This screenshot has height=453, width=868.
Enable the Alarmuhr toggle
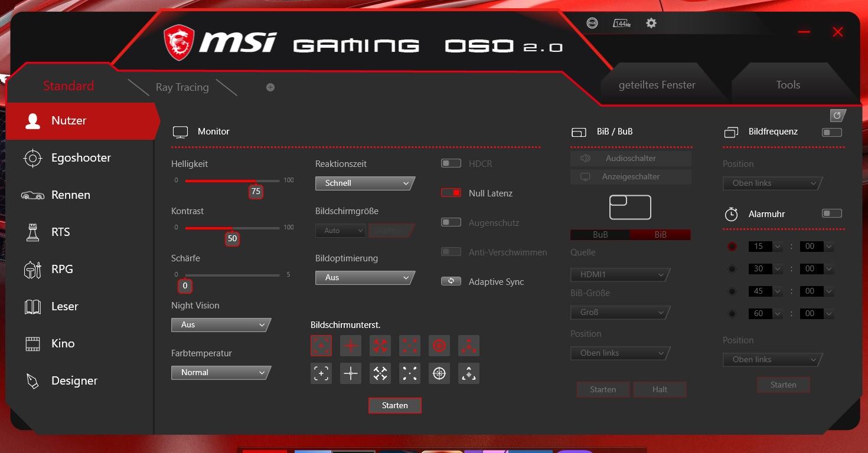(832, 213)
